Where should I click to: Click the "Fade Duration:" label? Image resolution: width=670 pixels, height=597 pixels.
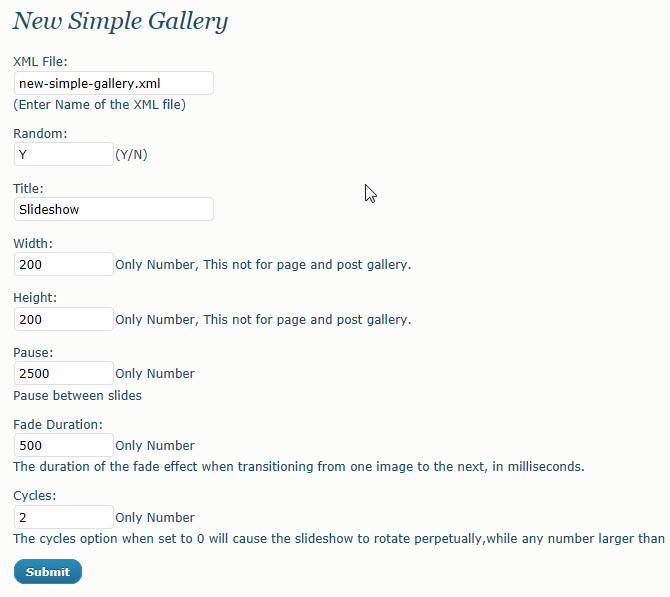58,424
